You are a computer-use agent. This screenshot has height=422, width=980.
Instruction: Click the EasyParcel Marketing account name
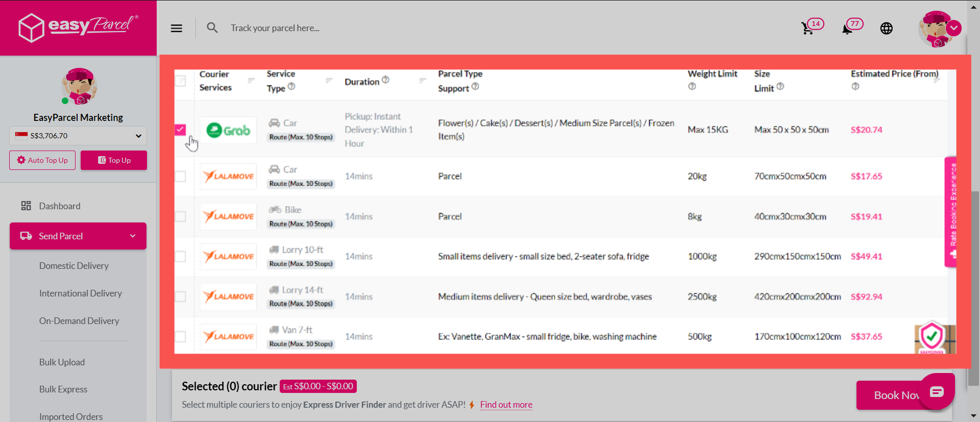(78, 117)
